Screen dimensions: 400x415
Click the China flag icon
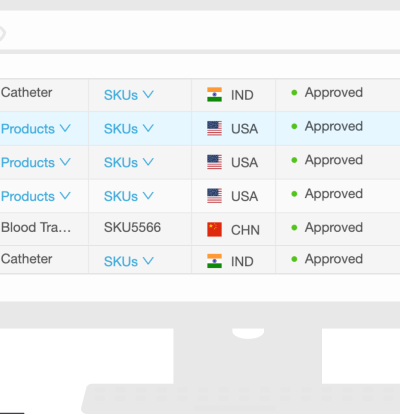pyautogui.click(x=214, y=230)
